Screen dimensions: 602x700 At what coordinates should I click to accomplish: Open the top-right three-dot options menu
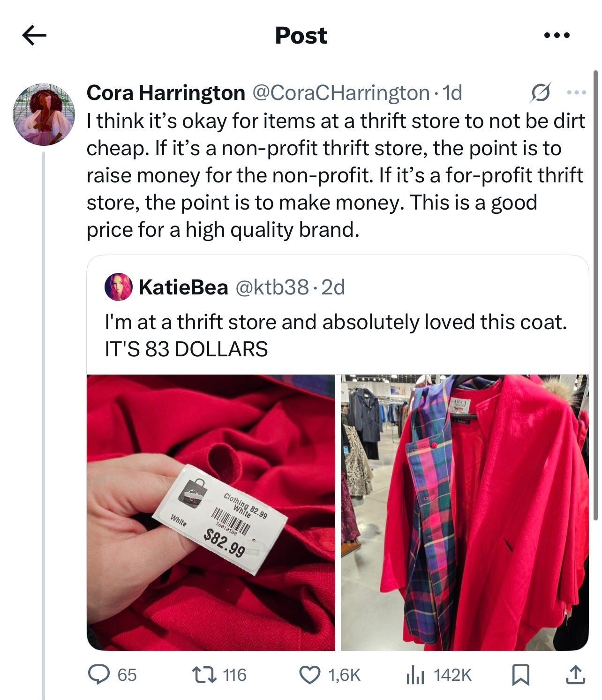click(557, 35)
